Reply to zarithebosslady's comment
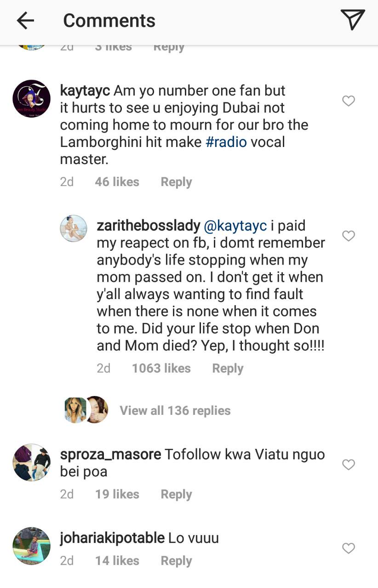This screenshot has width=378, height=588. click(228, 368)
